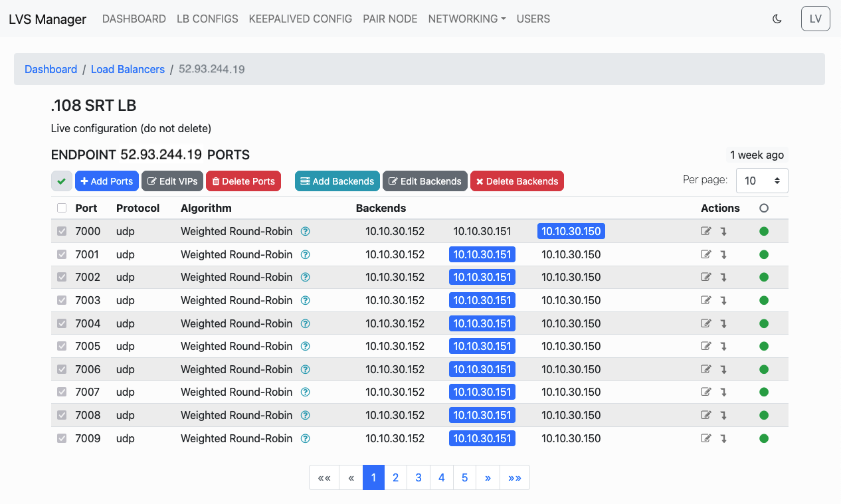Open algorithm help icon for port 7006
This screenshot has height=504, width=841.
(306, 369)
